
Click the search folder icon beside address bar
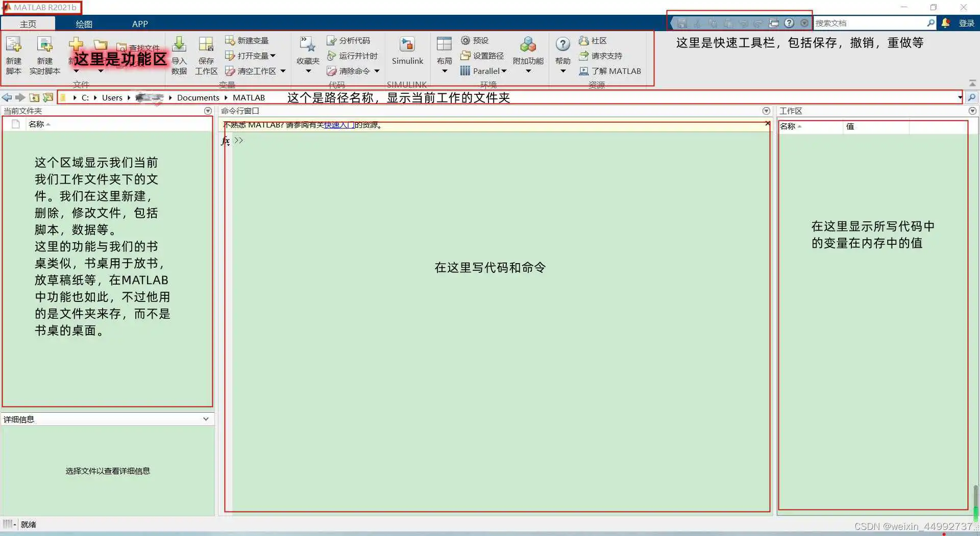pyautogui.click(x=972, y=97)
